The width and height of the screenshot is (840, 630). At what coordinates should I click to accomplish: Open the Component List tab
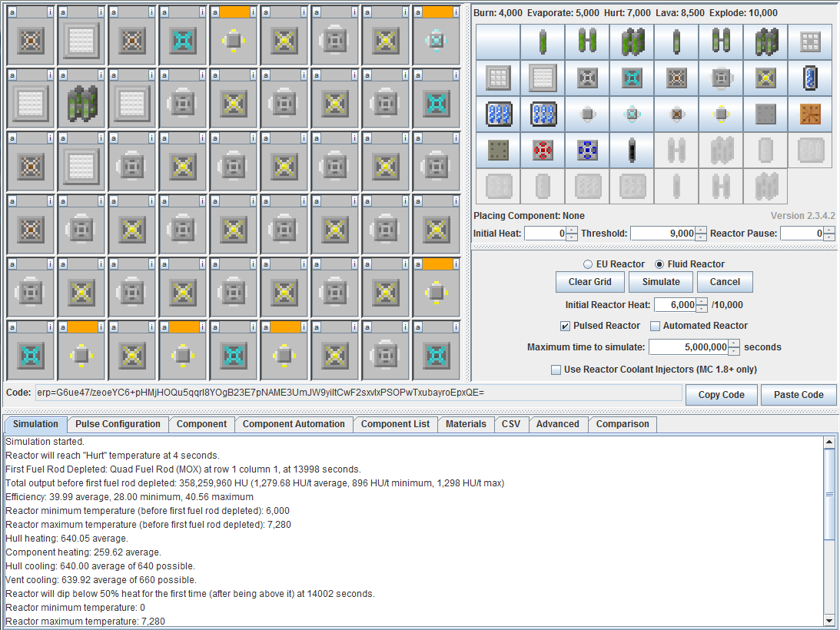(x=395, y=424)
